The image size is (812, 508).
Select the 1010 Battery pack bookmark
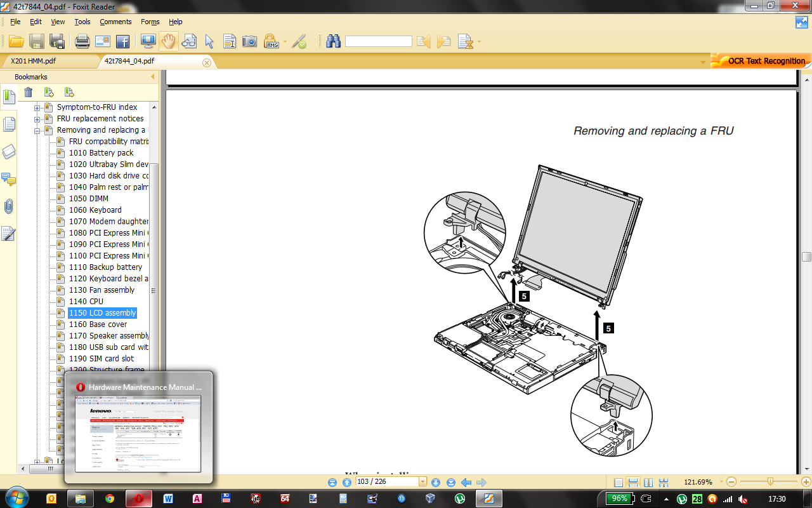click(101, 153)
